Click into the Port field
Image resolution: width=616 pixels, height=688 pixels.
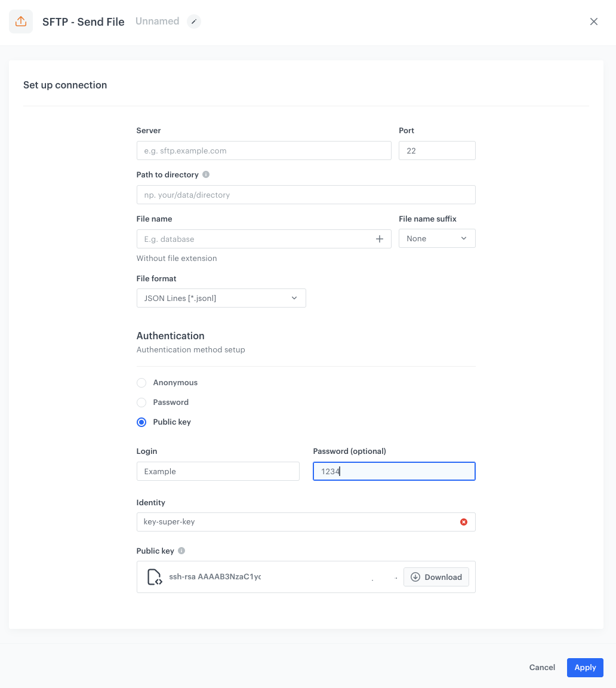pyautogui.click(x=437, y=150)
